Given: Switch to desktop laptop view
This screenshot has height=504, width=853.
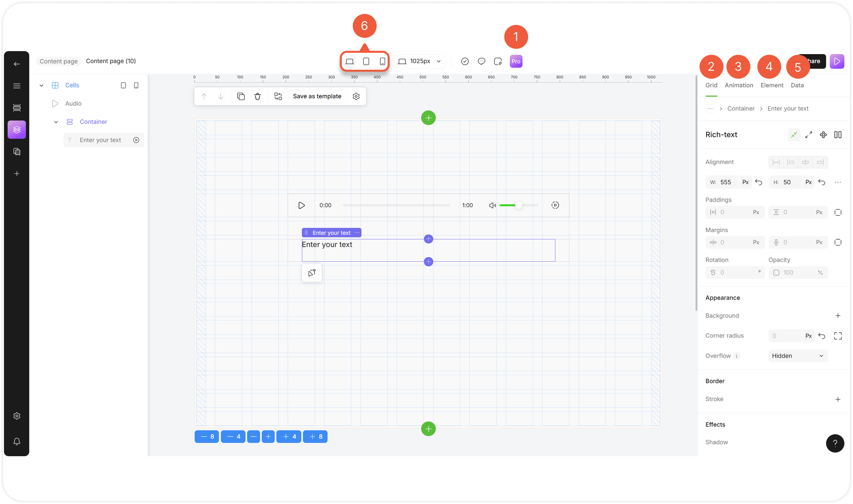Looking at the screenshot, I should coord(349,61).
